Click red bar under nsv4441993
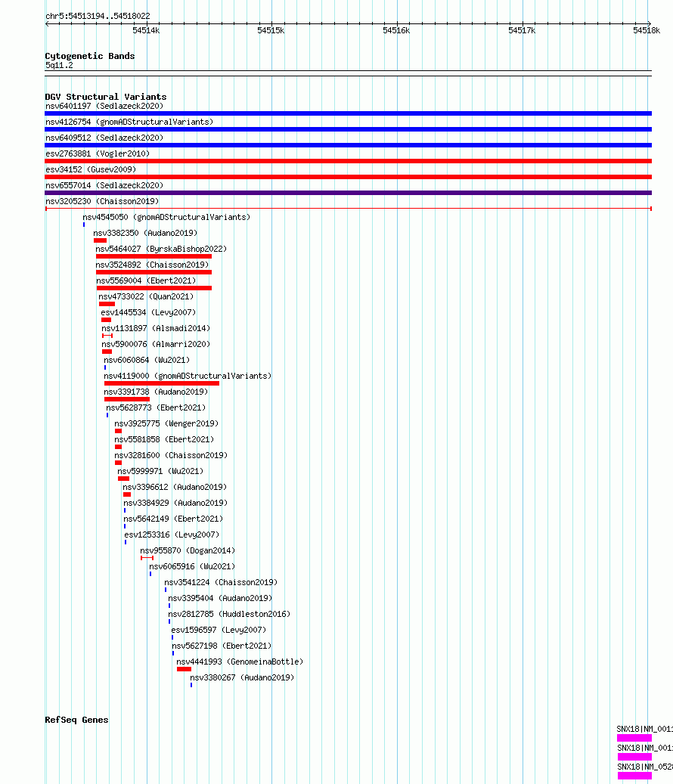Viewport: 673px width, 784px height. click(184, 669)
